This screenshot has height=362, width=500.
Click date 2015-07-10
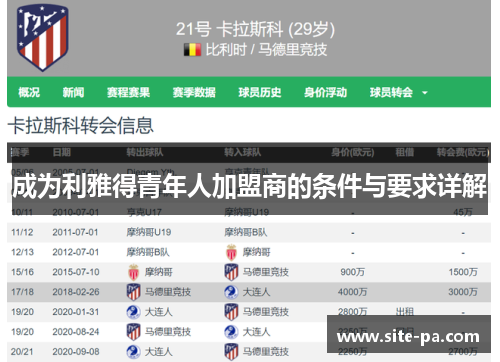coord(76,272)
